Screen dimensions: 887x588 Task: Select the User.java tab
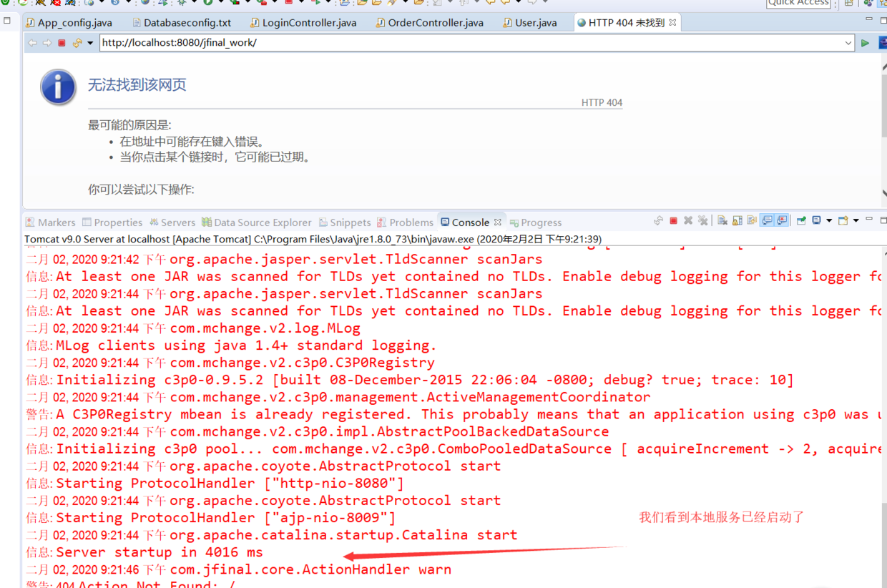531,23
